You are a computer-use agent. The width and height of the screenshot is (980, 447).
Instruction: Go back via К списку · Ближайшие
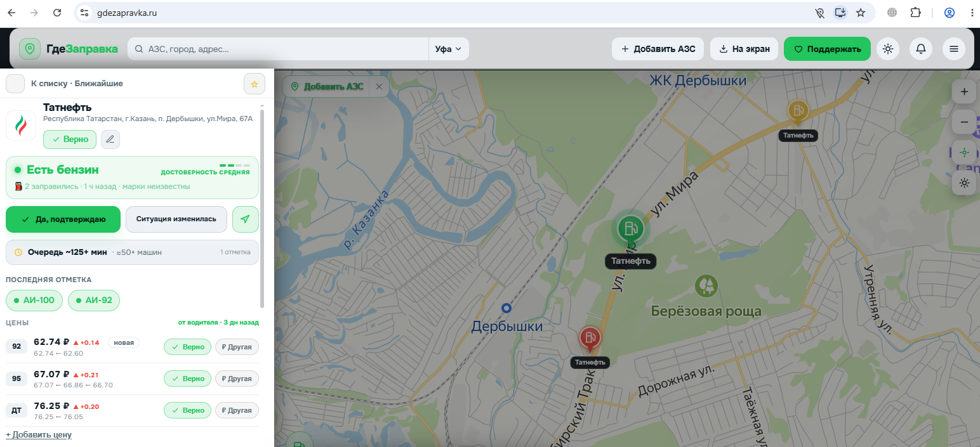tap(77, 83)
